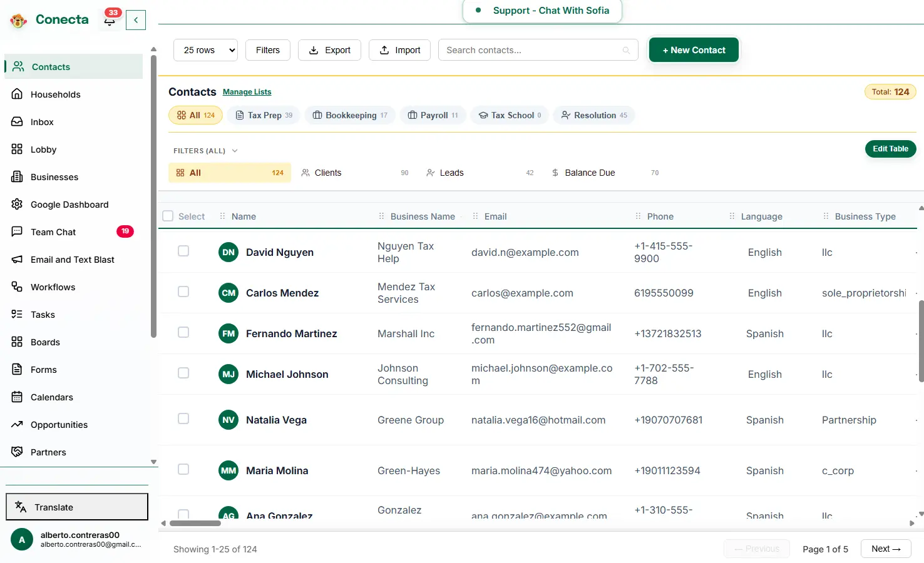Screen dimensions: 924x563
Task: Open the 25 rows dropdown
Action: pos(205,49)
